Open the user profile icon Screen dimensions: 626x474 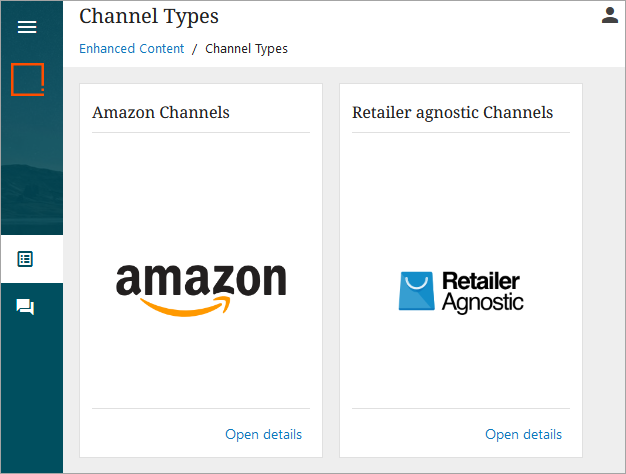click(610, 15)
